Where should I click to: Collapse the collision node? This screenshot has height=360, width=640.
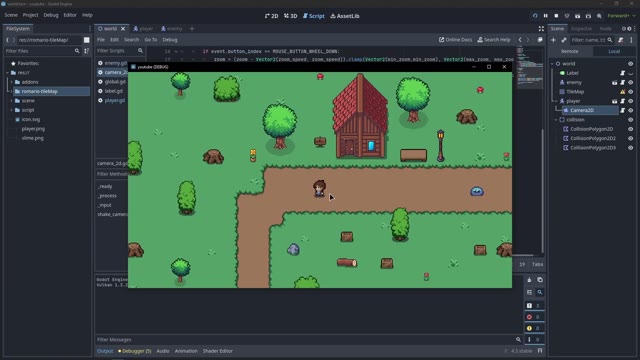click(556, 120)
